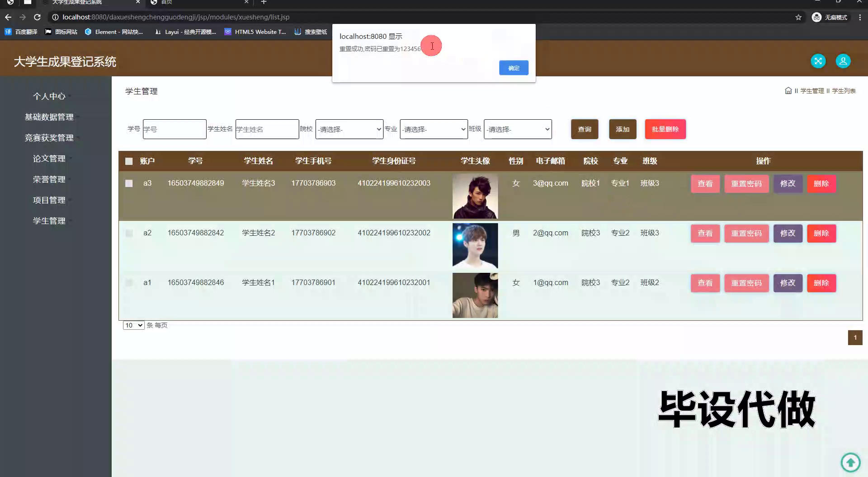Image resolution: width=868 pixels, height=477 pixels.
Task: Confirm the alert with 确定 button
Action: coord(514,68)
